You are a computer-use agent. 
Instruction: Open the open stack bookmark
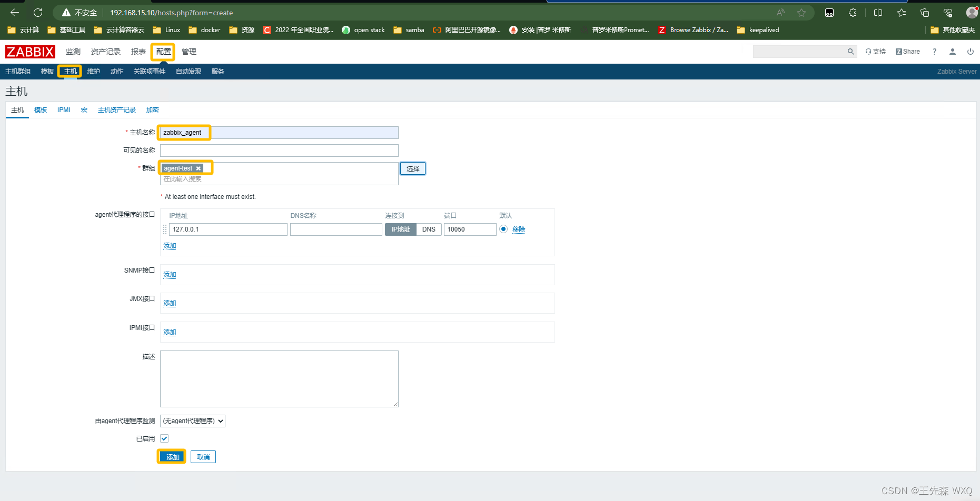coord(363,30)
